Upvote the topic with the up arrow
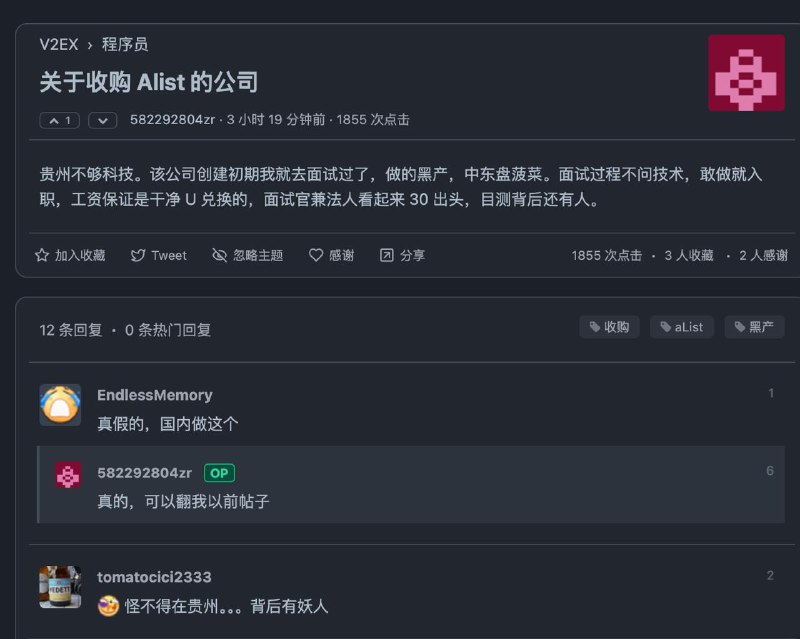 (x=60, y=121)
